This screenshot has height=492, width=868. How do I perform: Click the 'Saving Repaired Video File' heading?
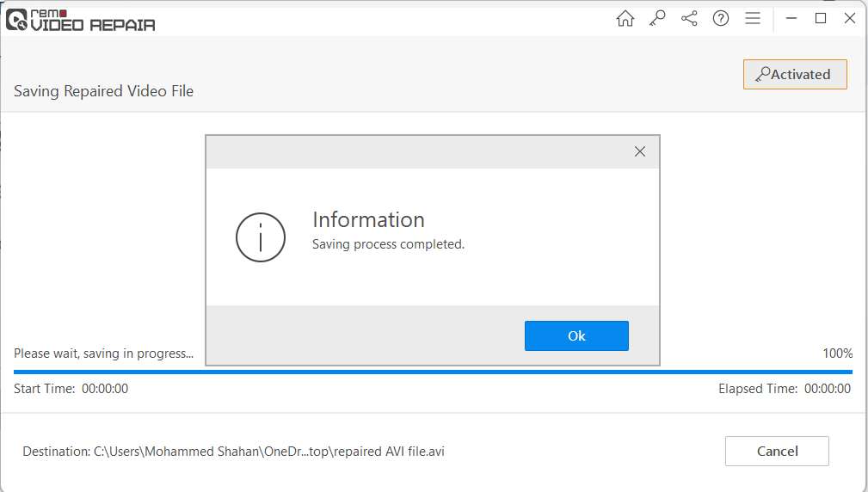coord(103,91)
